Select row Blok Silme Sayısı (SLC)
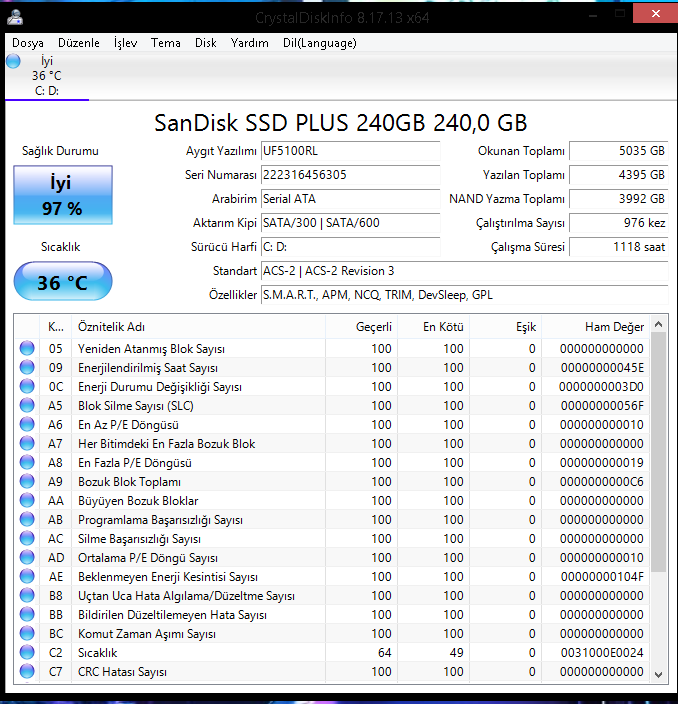This screenshot has width=678, height=704. [332, 405]
